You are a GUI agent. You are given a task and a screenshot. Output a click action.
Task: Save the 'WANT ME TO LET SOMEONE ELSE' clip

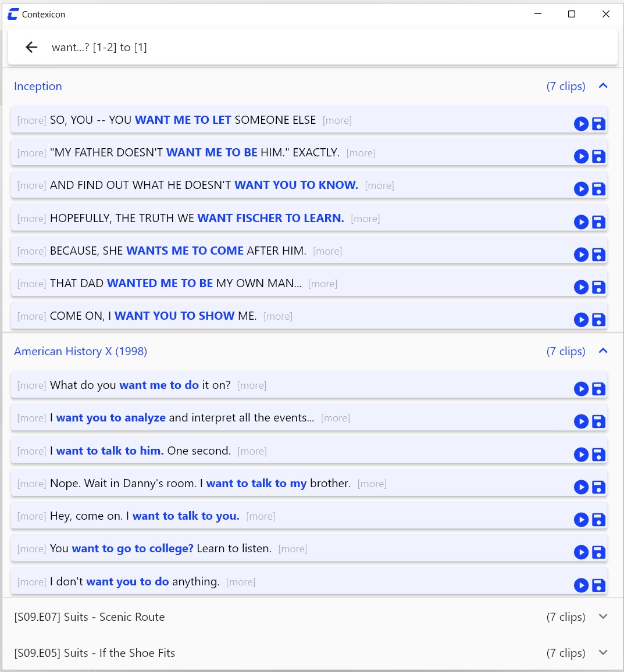pyautogui.click(x=598, y=124)
